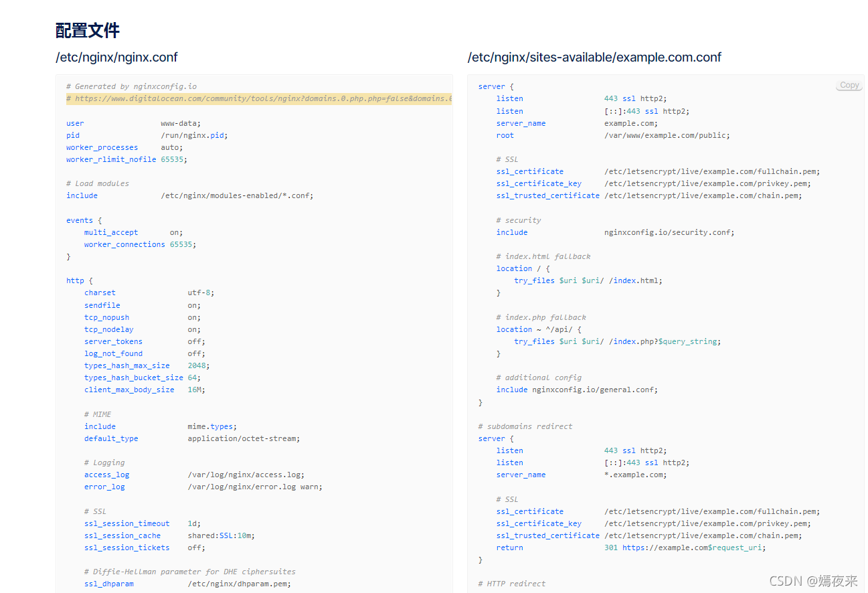Click the try_files line with '$query_string;'
The height and width of the screenshot is (593, 868).
click(x=618, y=341)
